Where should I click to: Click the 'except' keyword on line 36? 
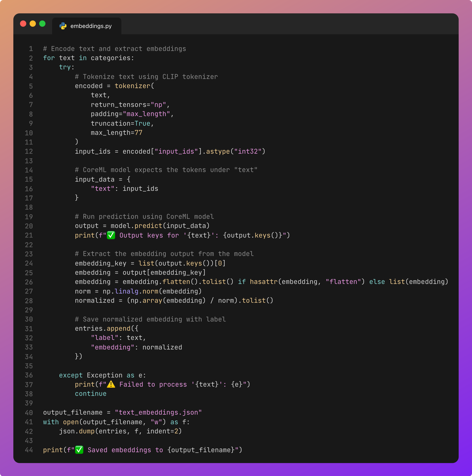[71, 375]
